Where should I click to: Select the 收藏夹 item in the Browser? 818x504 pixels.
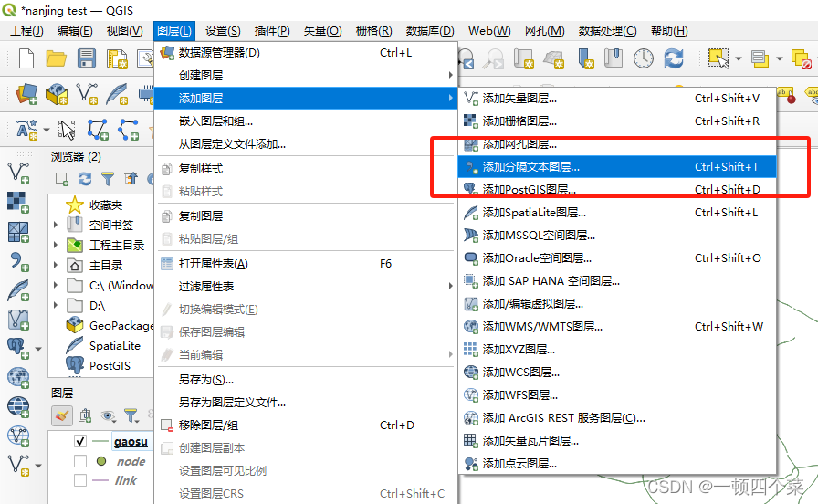(x=105, y=205)
